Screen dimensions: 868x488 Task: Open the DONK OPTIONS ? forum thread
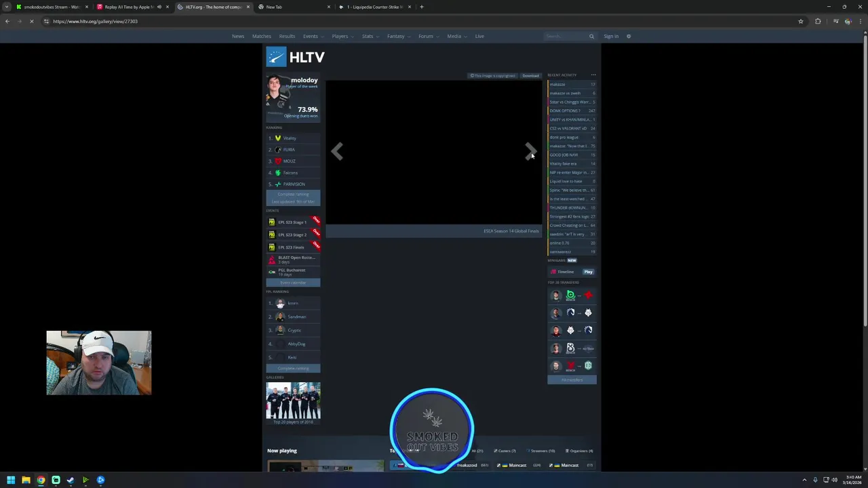(572, 110)
